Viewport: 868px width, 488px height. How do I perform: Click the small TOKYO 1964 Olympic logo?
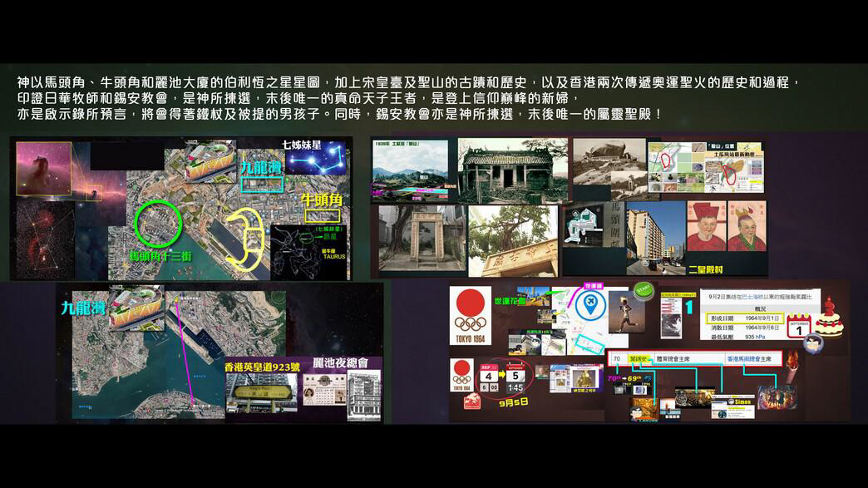(x=461, y=375)
